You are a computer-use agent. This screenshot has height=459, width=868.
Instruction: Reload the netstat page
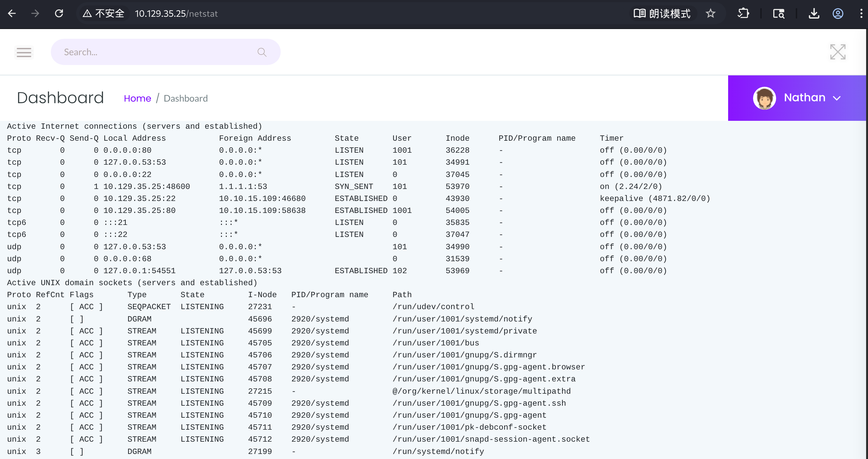(59, 14)
